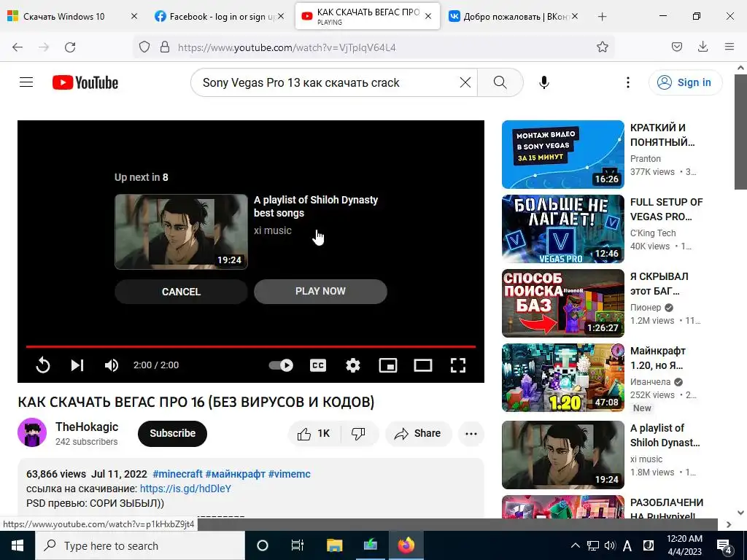747x560 pixels.
Task: Save page to Pocket
Action: pos(677,47)
